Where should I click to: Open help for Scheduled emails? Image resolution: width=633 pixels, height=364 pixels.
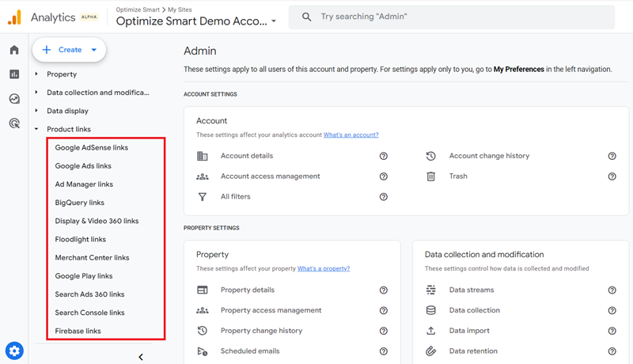[384, 351]
